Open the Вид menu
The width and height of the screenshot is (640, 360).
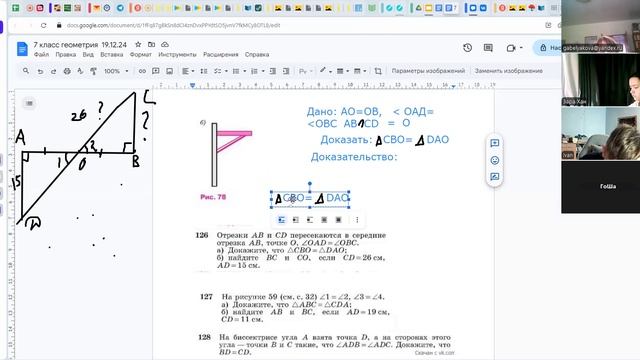(x=88, y=54)
